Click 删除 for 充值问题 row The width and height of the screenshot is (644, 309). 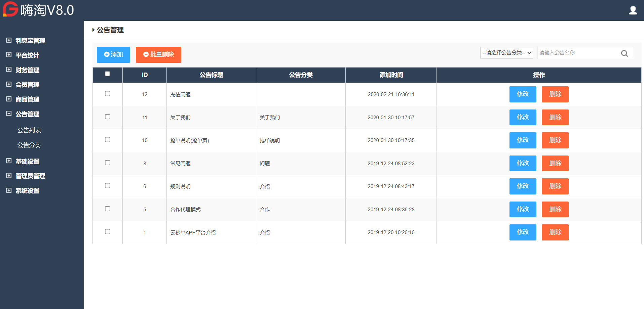pos(555,94)
